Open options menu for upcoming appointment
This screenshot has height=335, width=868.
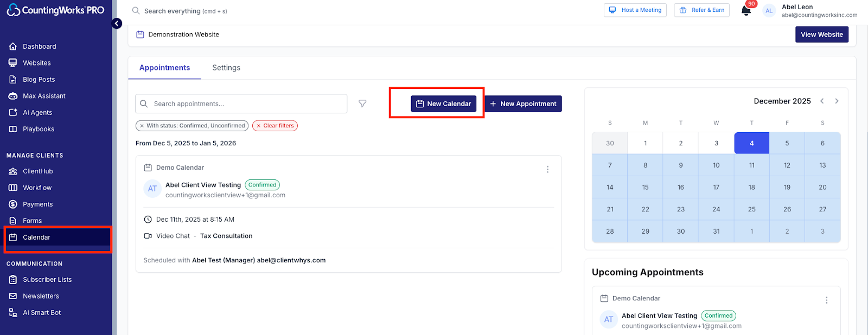(826, 300)
